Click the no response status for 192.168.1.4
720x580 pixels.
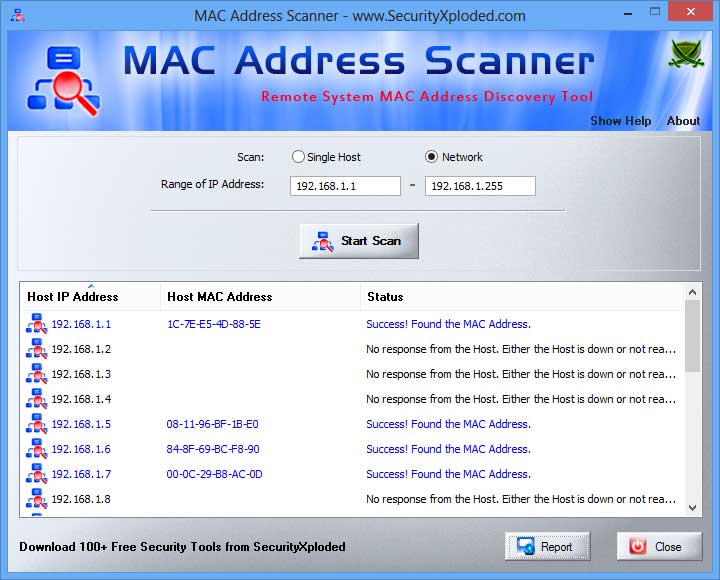pyautogui.click(x=521, y=399)
